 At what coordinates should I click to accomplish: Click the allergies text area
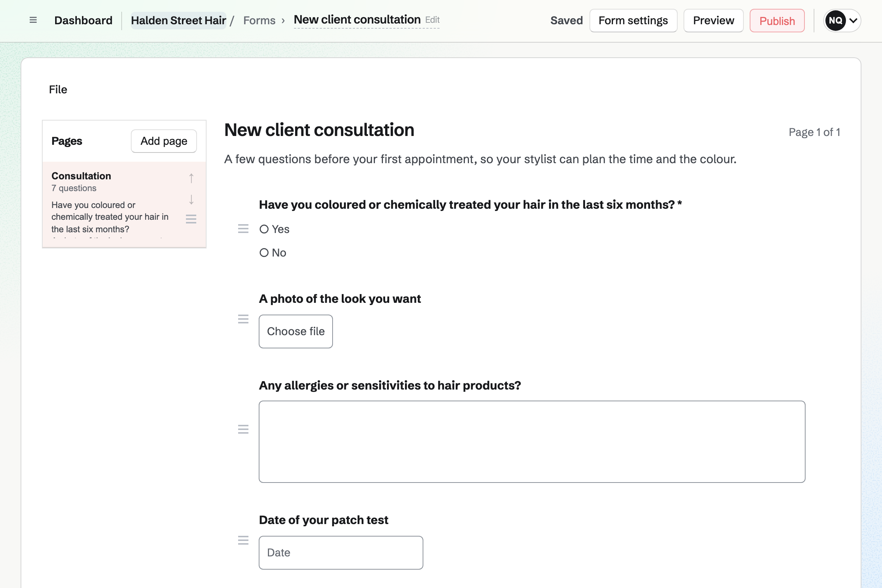(x=532, y=442)
